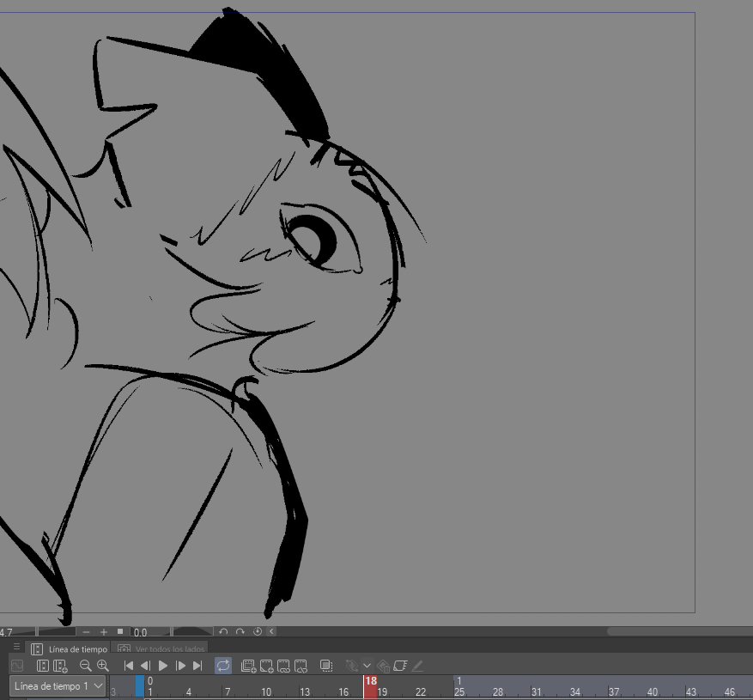Click the new animation cel icon
Viewport: 753px width, 700px height.
(x=266, y=666)
